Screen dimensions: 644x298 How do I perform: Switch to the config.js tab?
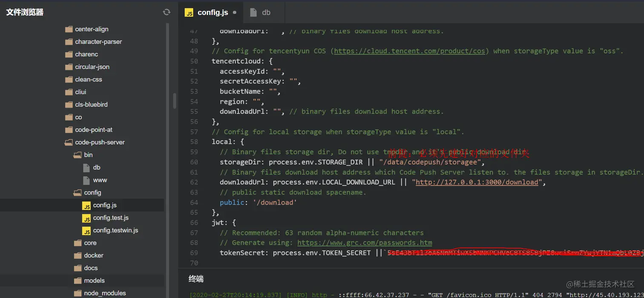point(211,12)
